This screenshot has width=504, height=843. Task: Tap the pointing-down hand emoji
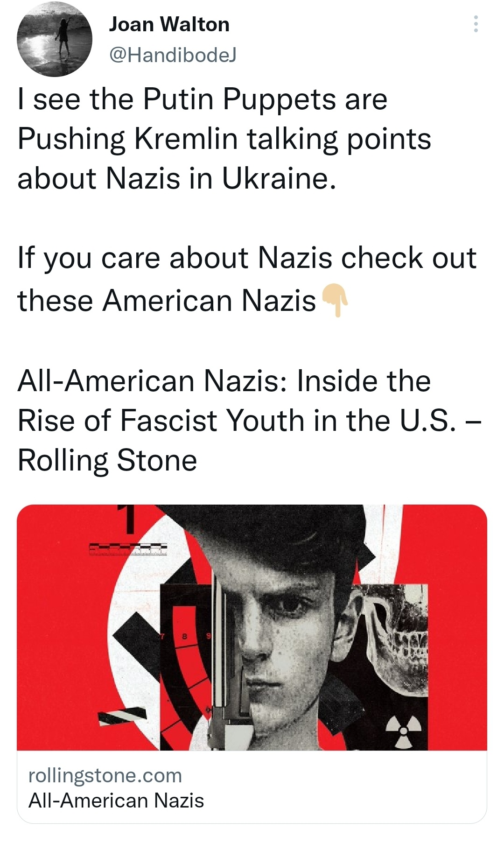(335, 301)
